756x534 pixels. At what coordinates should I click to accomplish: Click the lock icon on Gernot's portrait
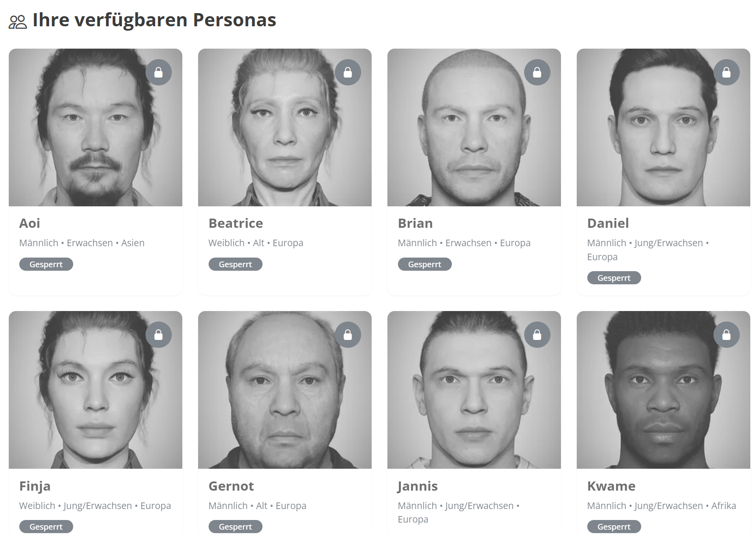click(x=348, y=335)
